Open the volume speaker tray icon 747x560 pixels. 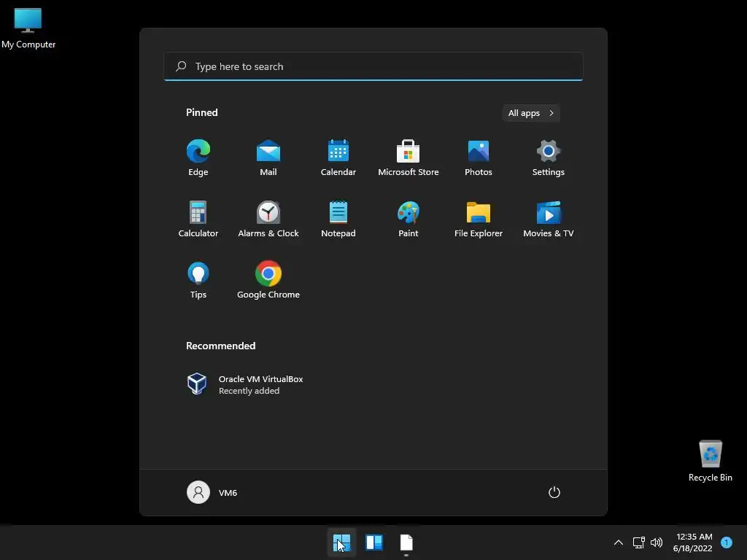click(x=657, y=542)
